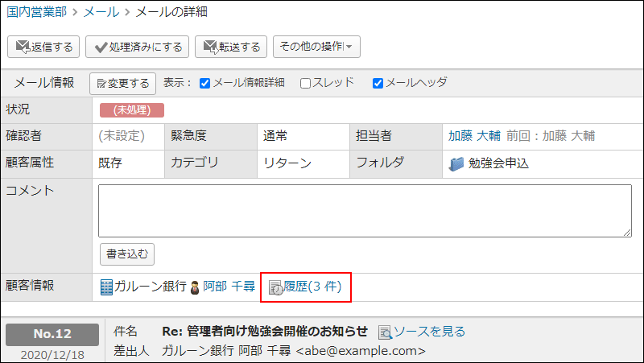Toggle the メールヘッダ checkbox

[378, 84]
